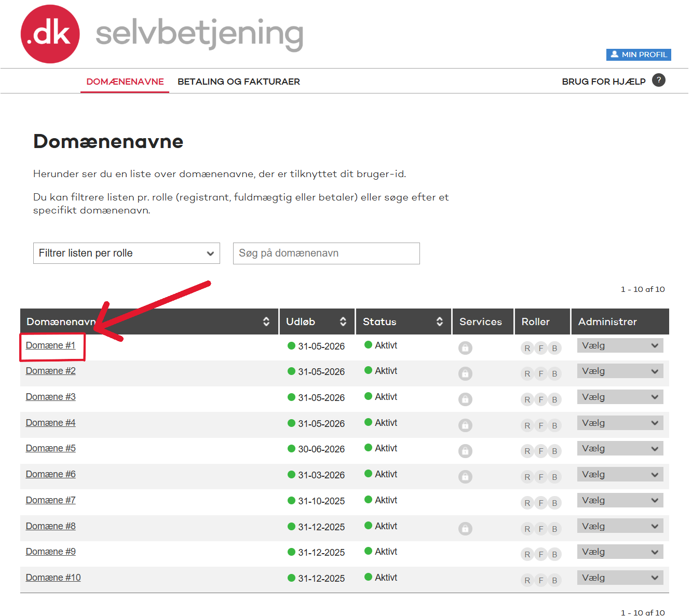The height and width of the screenshot is (616, 692).
Task: Click the .dk red logo
Action: tap(50, 34)
